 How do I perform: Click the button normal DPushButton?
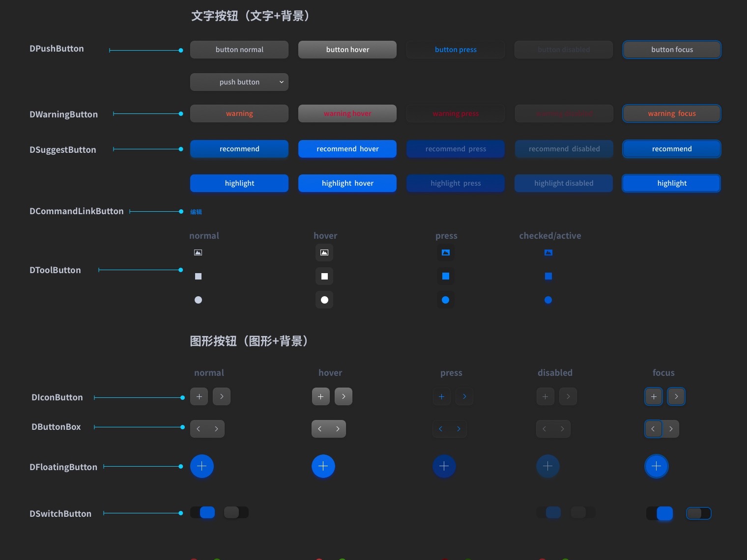[x=239, y=49]
